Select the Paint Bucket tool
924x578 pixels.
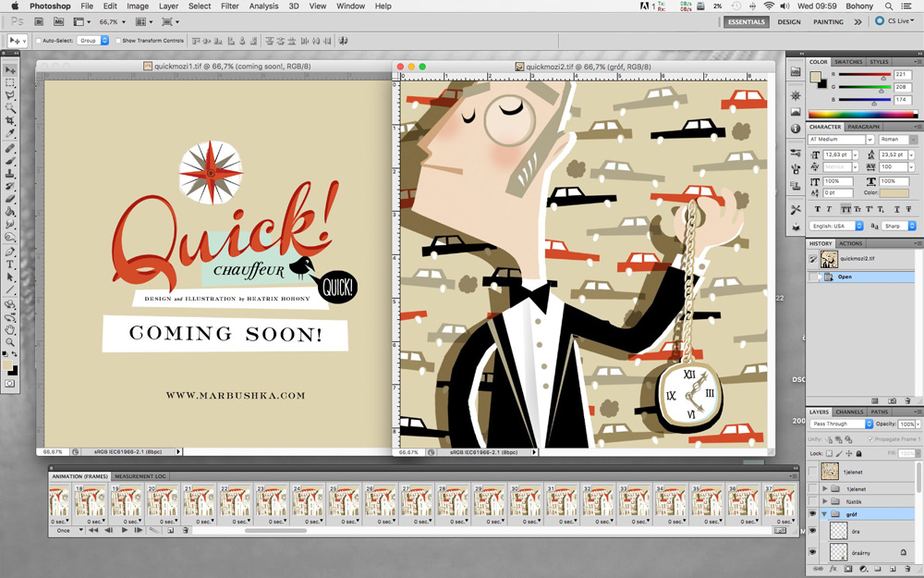click(x=10, y=211)
